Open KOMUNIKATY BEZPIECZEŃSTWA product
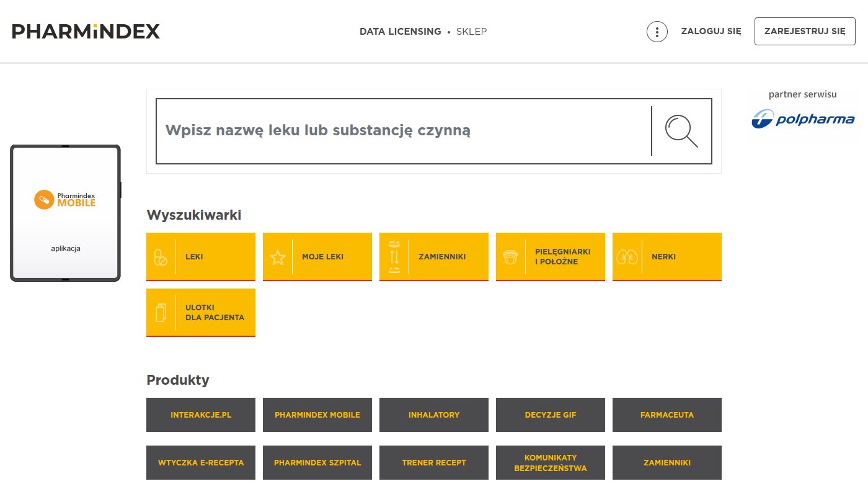This screenshot has height=489, width=868. tap(551, 462)
